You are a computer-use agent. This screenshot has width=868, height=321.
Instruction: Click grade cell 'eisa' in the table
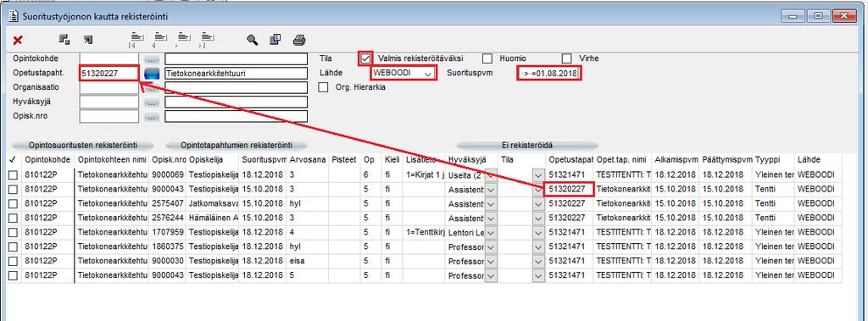pyautogui.click(x=307, y=261)
